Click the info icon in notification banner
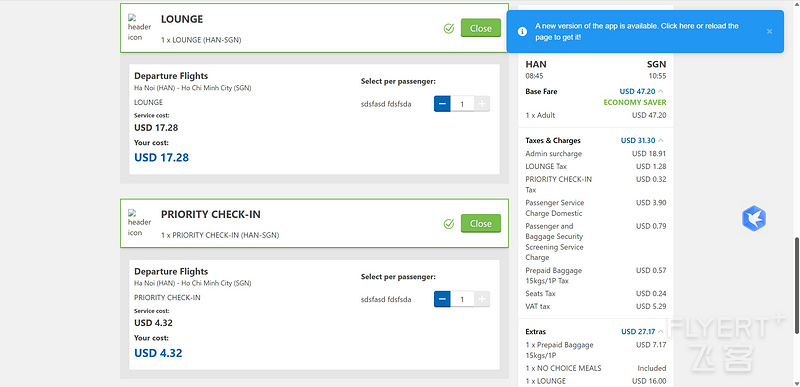Screen dimensions: 800x387 [522, 31]
